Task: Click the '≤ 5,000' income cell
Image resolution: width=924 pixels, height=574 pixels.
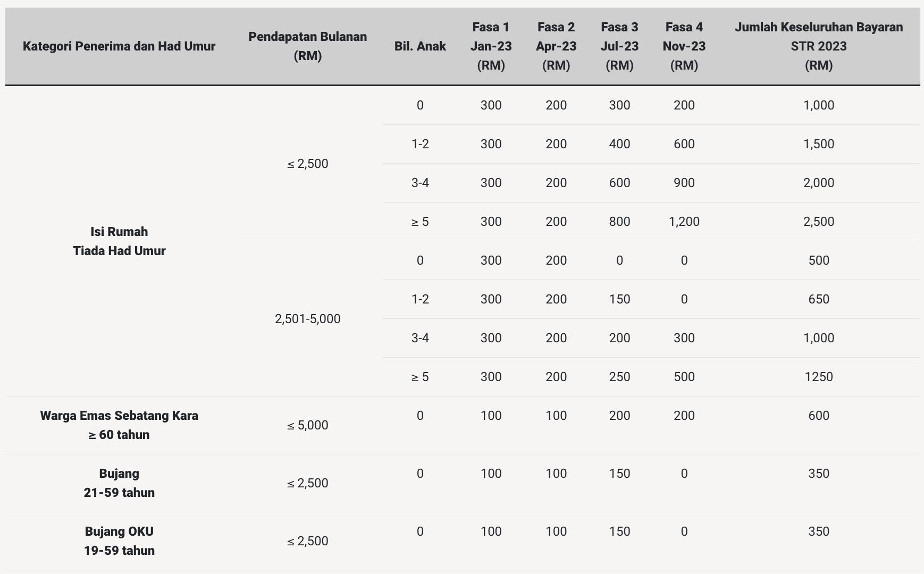Action: click(307, 425)
